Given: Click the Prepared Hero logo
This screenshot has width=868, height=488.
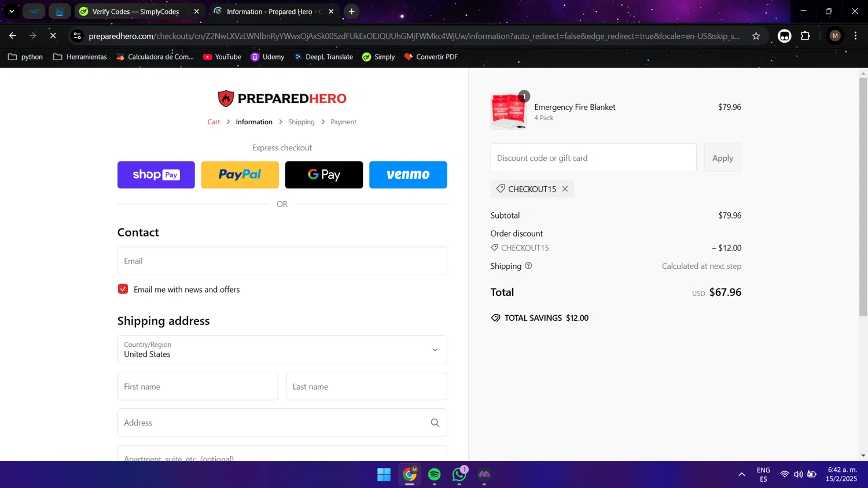Looking at the screenshot, I should pyautogui.click(x=282, y=98).
